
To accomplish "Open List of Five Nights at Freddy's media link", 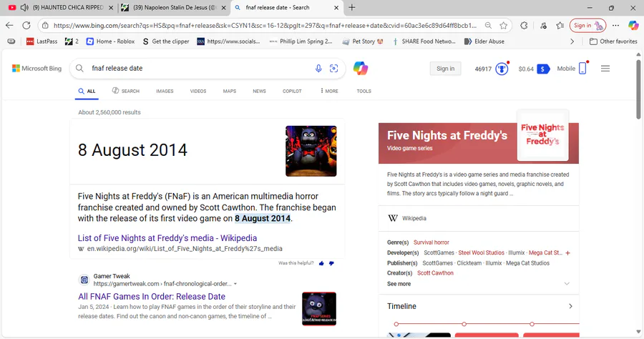I will [x=167, y=238].
